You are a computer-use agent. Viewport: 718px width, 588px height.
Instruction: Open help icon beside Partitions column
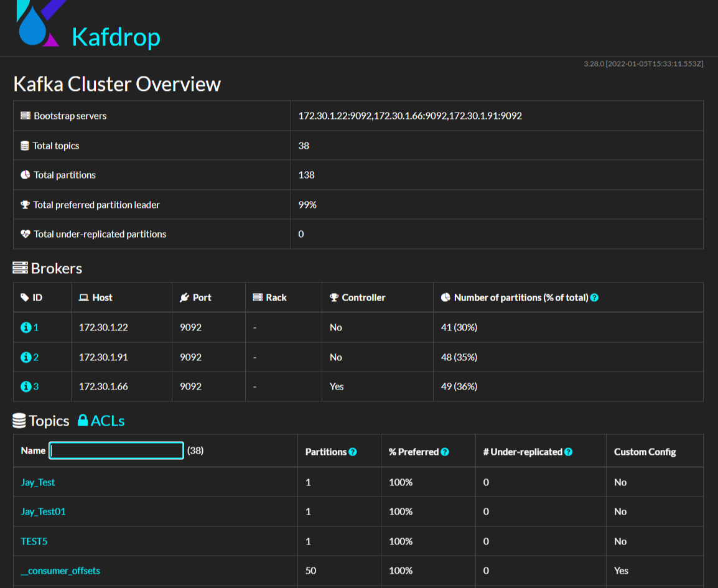pos(353,452)
